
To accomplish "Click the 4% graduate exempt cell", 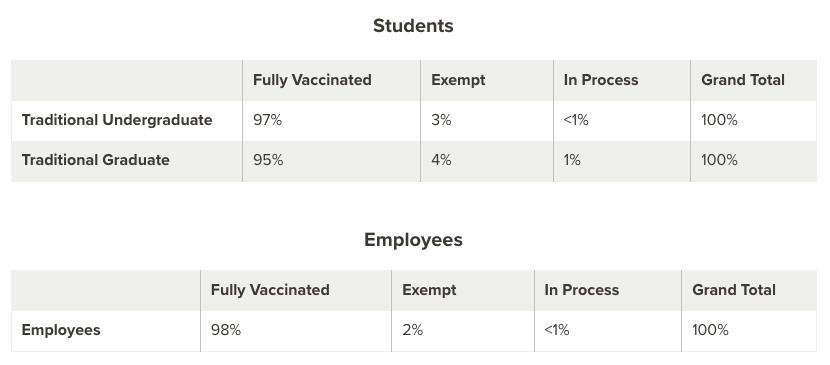I will click(441, 160).
